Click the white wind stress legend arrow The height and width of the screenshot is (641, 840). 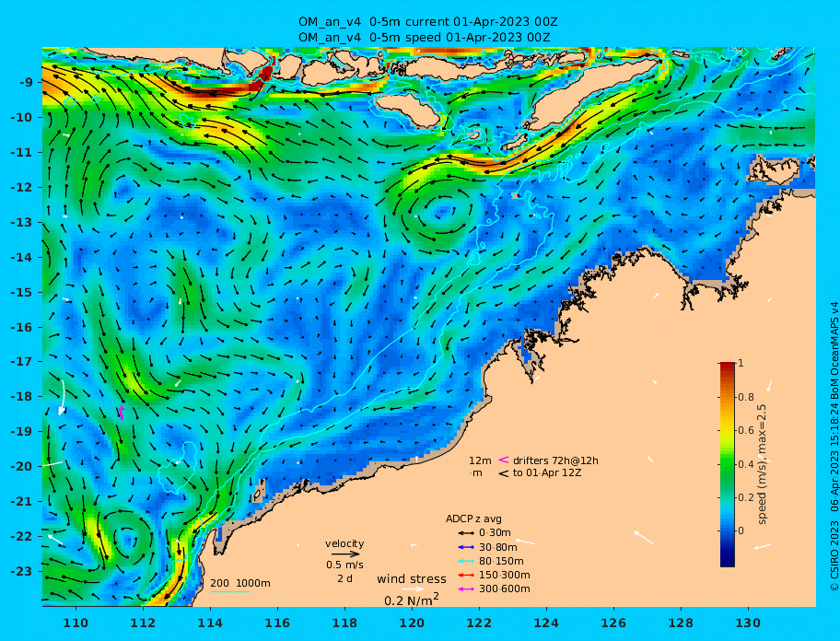413,589
